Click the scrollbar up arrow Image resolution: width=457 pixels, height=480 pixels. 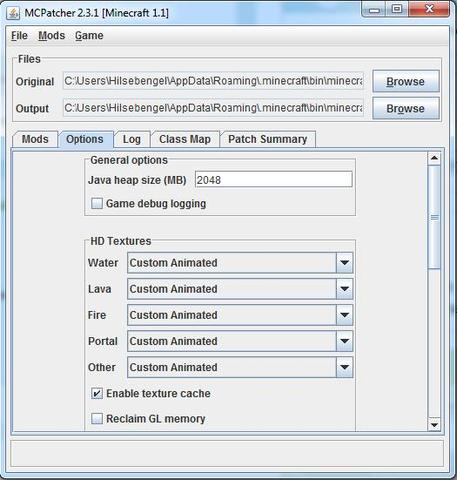point(434,158)
